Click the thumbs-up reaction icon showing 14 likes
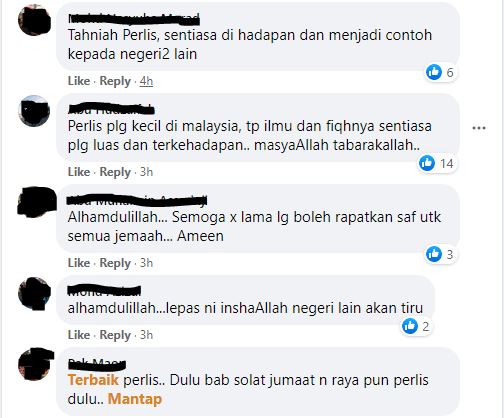This screenshot has height=418, width=504. [427, 163]
